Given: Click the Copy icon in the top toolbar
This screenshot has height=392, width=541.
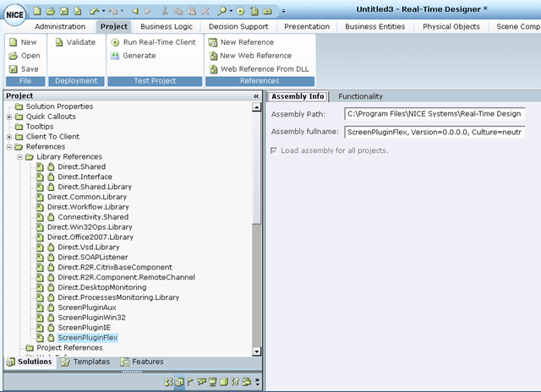Looking at the screenshot, I should coord(178,11).
